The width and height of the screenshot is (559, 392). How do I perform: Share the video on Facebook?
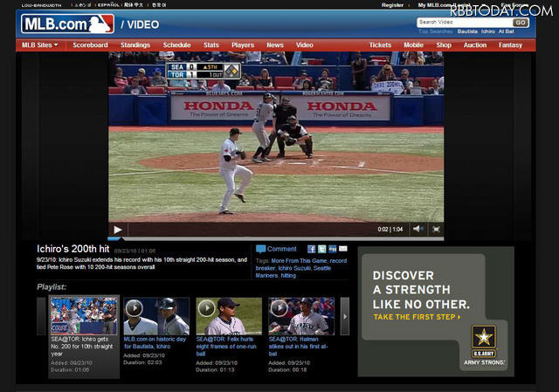pos(311,249)
